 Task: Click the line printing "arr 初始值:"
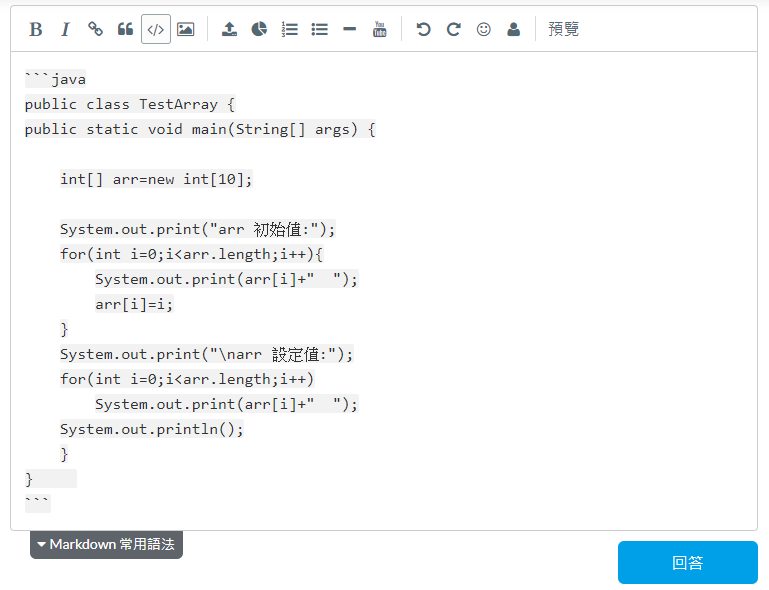click(198, 229)
